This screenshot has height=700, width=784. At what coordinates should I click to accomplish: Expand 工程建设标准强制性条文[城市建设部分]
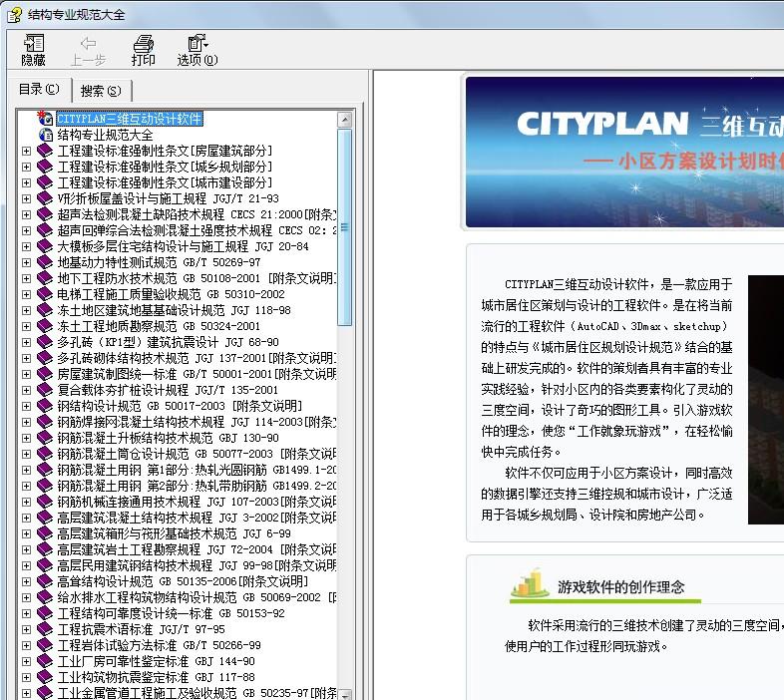27,183
